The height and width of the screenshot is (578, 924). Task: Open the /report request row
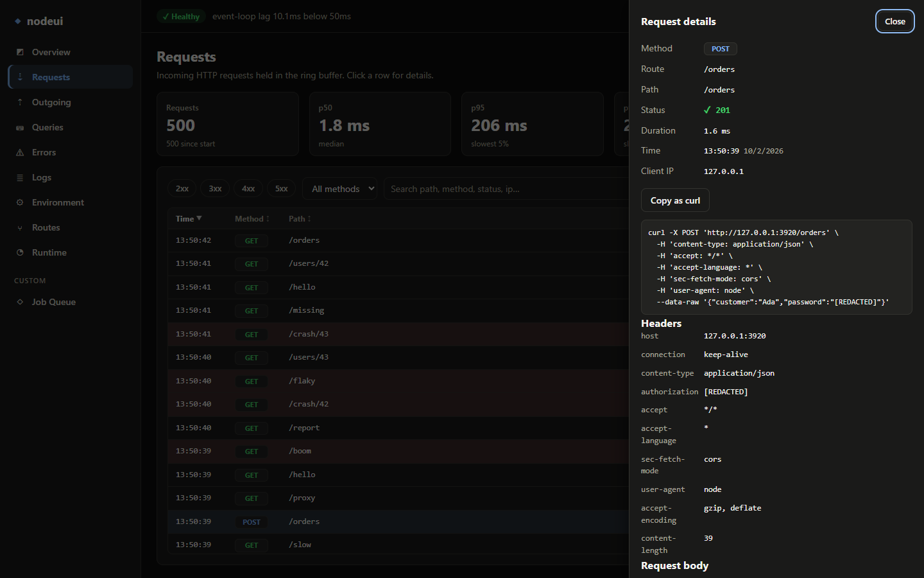click(398, 428)
